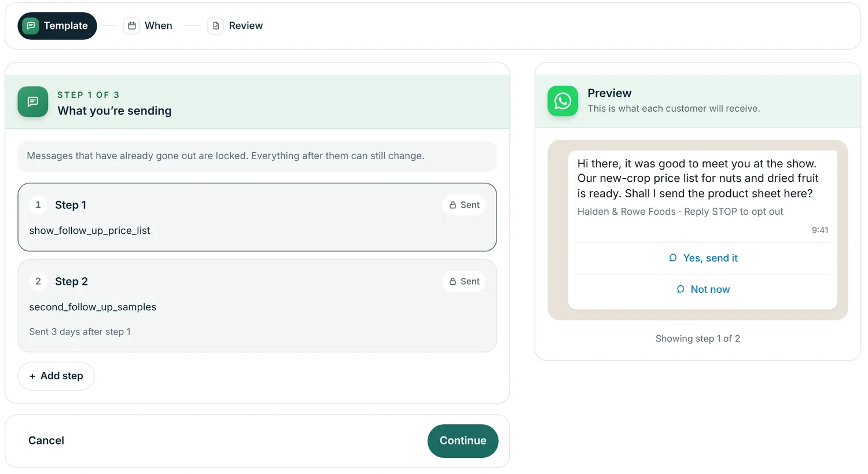This screenshot has height=474, width=868.
Task: Click 'Sent 3 days after step 1' text
Action: coord(80,332)
